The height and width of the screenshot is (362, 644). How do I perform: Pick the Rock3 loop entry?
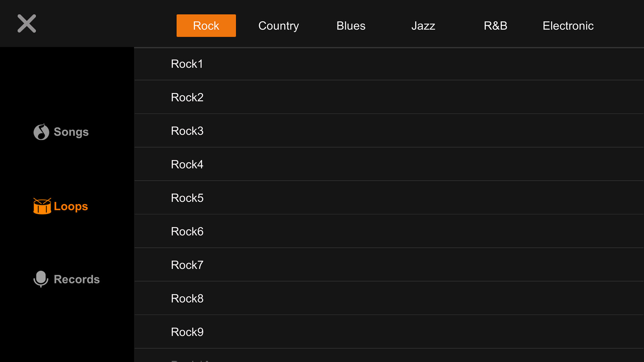coord(187,131)
